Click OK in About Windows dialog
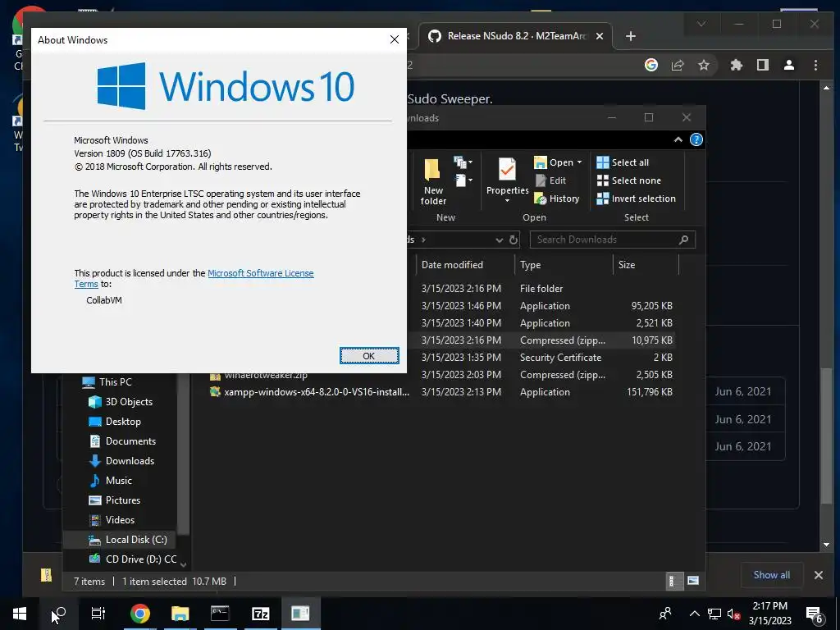 pyautogui.click(x=369, y=356)
